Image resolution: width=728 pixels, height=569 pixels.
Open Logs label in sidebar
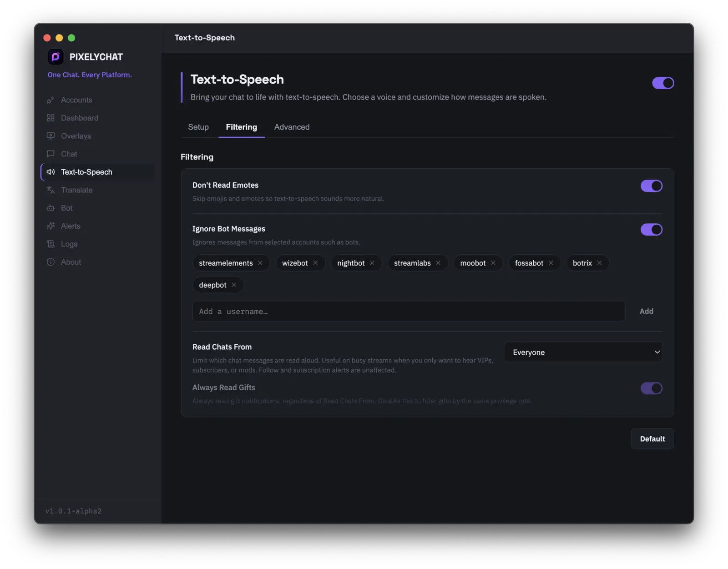(x=69, y=244)
